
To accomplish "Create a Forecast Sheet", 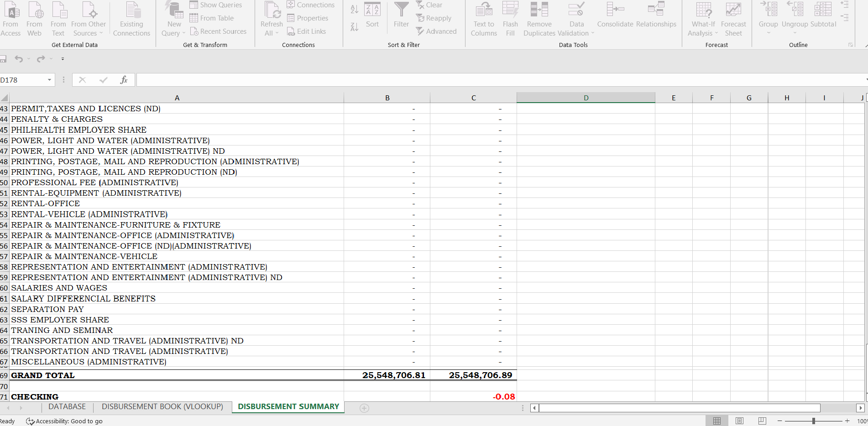I will tap(733, 19).
